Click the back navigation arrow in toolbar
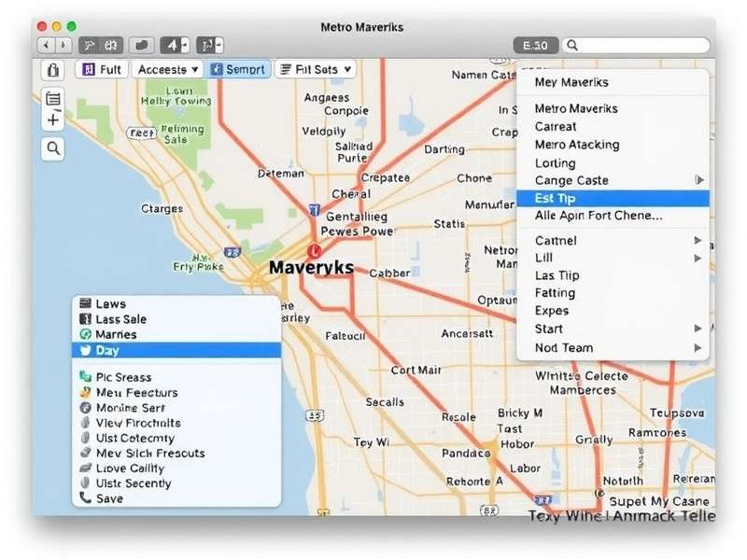The width and height of the screenshot is (747, 560). click(45, 45)
